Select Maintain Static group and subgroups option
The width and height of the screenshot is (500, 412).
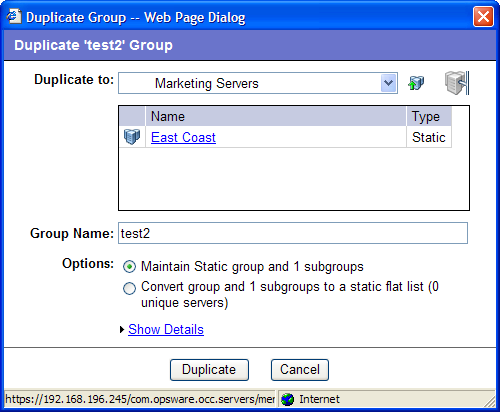click(x=129, y=267)
